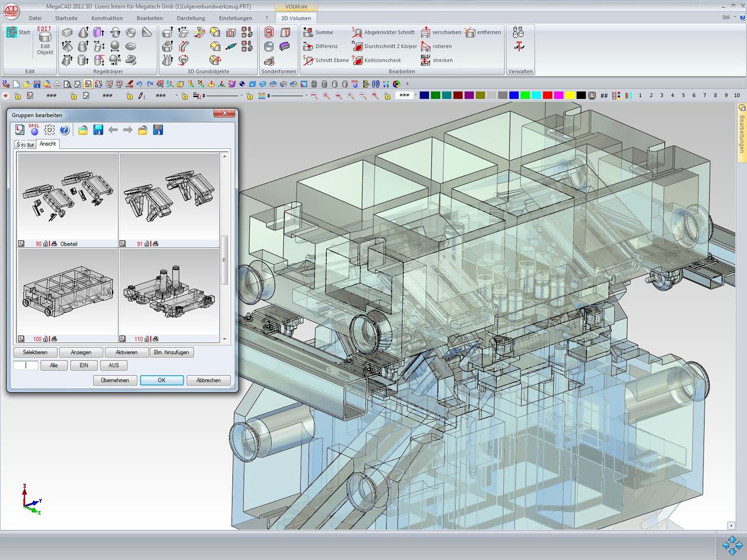The image size is (747, 560).
Task: Click the Übernehmen button
Action: pos(115,380)
